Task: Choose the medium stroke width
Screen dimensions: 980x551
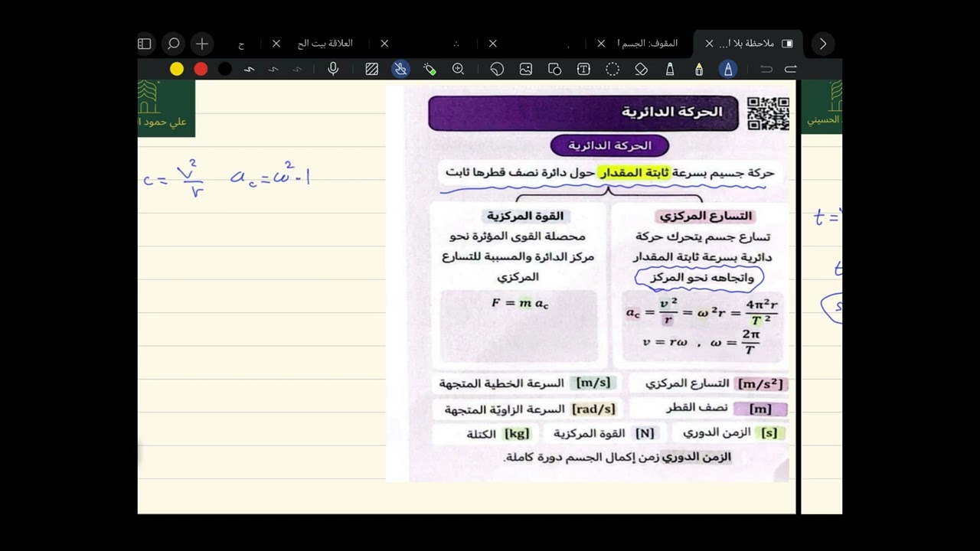Action: click(x=273, y=69)
